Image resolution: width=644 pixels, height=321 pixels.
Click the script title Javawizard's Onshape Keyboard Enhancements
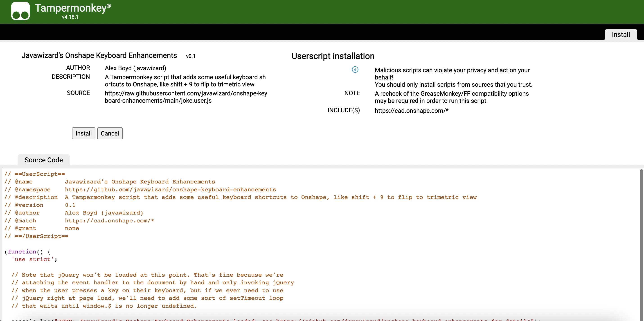(99, 55)
